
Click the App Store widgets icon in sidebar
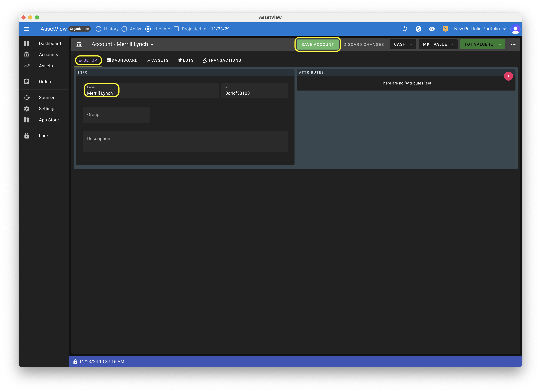pos(27,120)
